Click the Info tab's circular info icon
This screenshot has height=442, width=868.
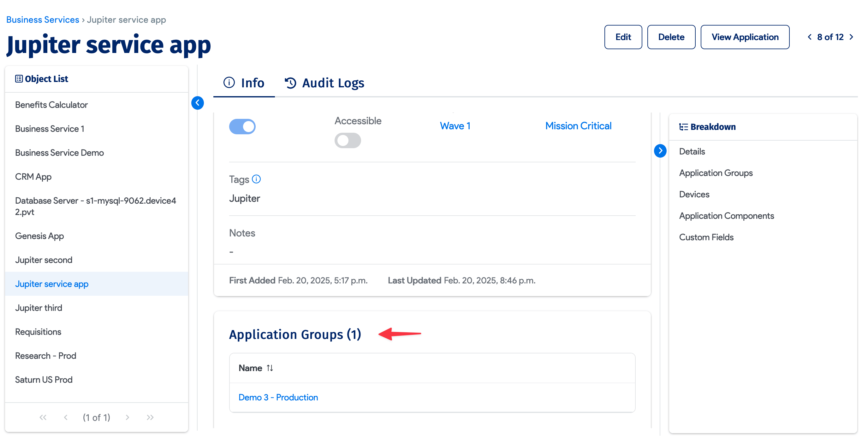coord(229,83)
